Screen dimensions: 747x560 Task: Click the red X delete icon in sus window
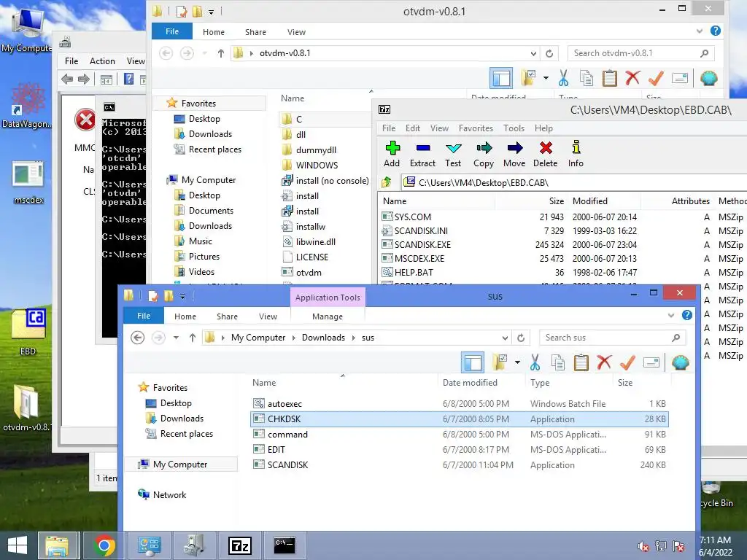pos(604,362)
